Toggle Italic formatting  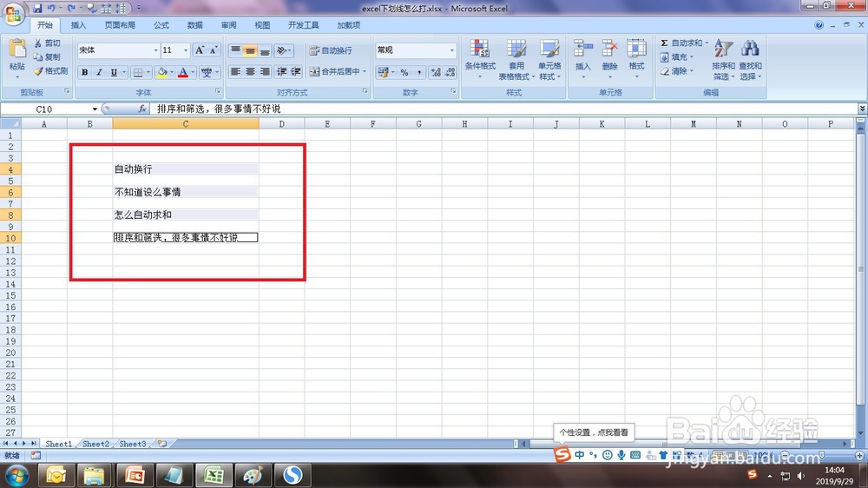99,72
